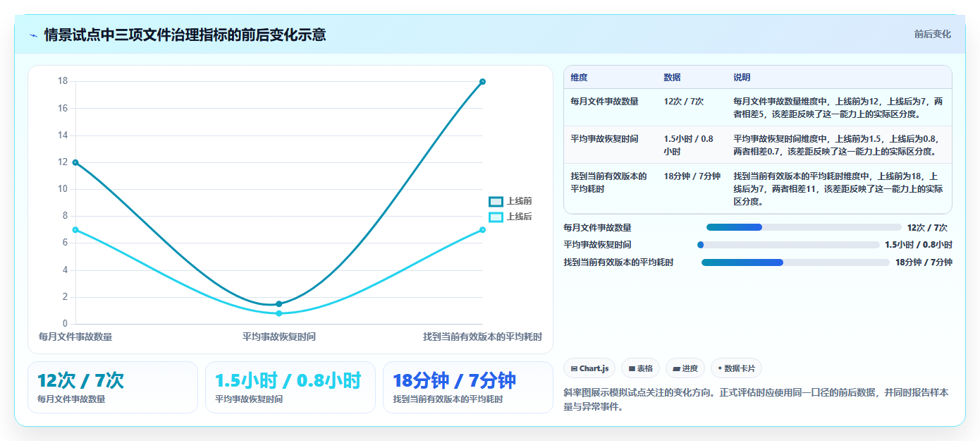Click 上线后 point above 每月文件事故数量
The height and width of the screenshot is (441, 980).
pyautogui.click(x=75, y=230)
